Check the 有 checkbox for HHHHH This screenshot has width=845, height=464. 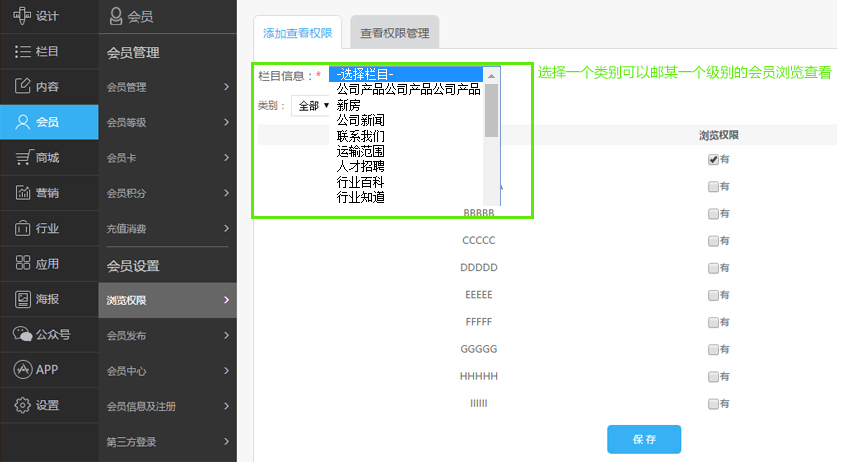(713, 376)
